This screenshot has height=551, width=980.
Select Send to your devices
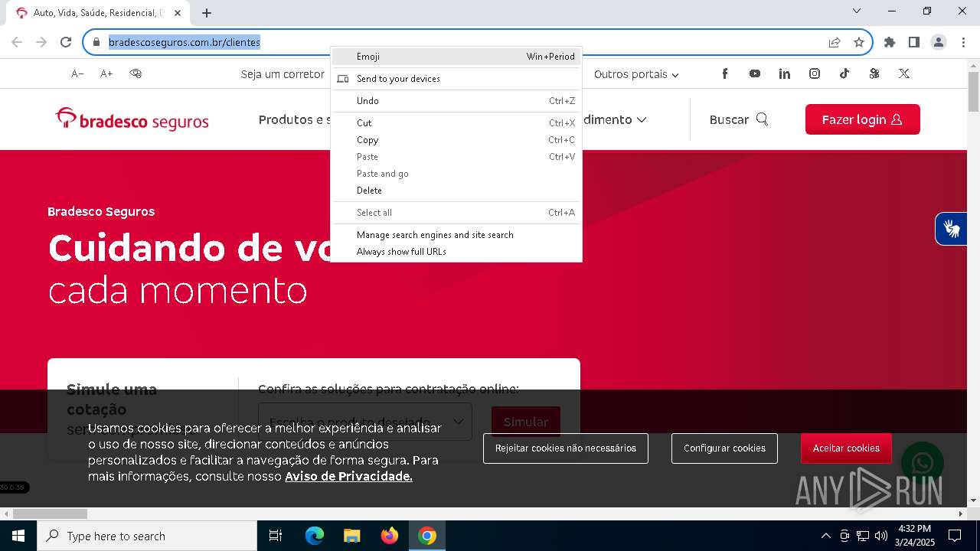(x=456, y=79)
